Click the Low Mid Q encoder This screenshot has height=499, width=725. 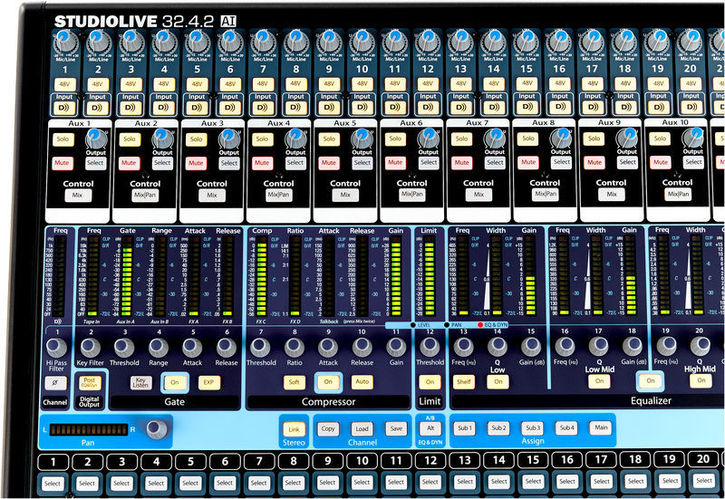599,346
